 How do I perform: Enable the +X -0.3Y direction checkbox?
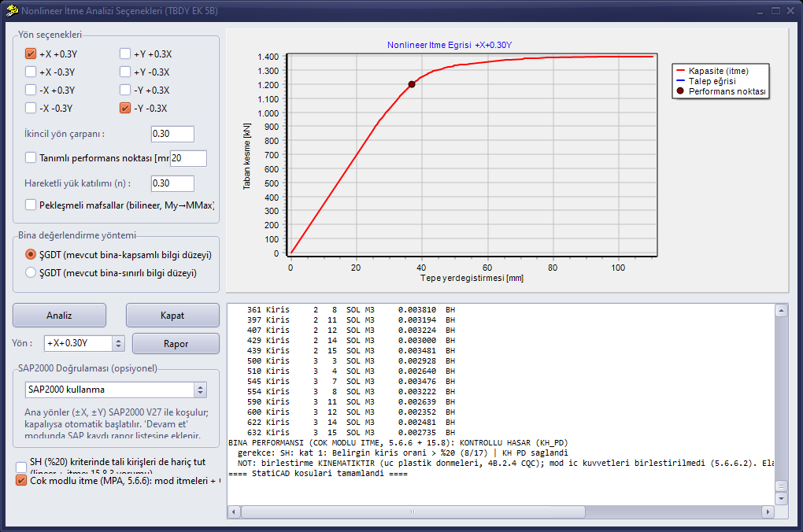point(31,72)
